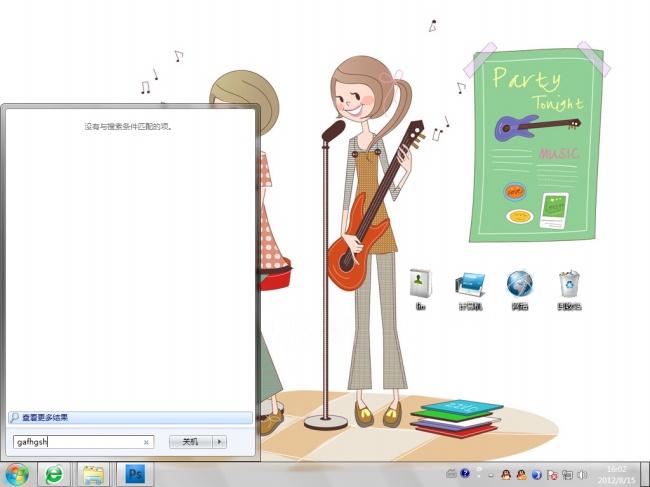The width and height of the screenshot is (650, 487).
Task: Open the 网络 globe desktop icon
Action: (520, 289)
